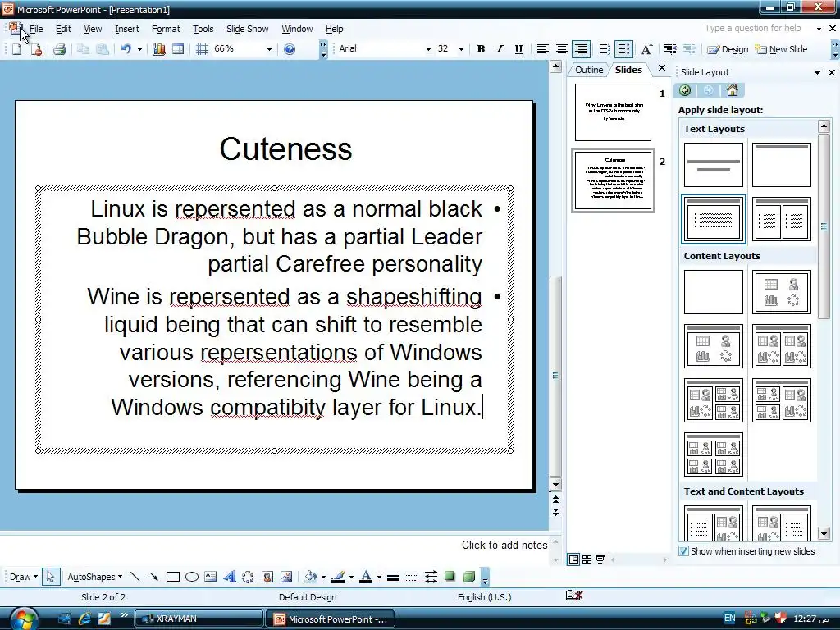Open Microsoft PowerPoint Help icon

point(290,49)
